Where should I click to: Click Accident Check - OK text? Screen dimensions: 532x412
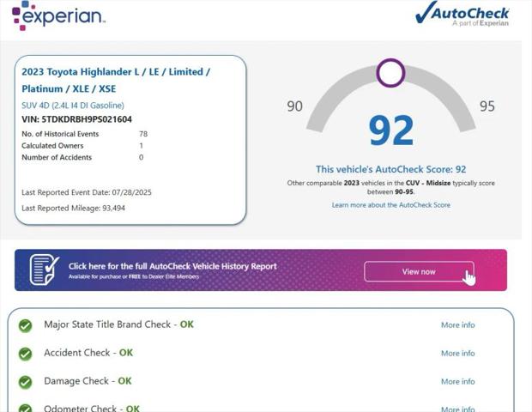[88, 353]
